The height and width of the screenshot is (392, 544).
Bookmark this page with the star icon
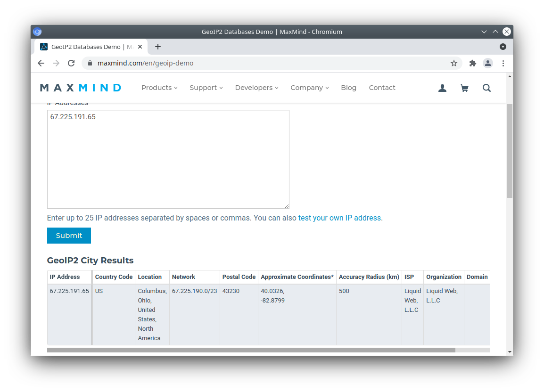click(x=454, y=63)
